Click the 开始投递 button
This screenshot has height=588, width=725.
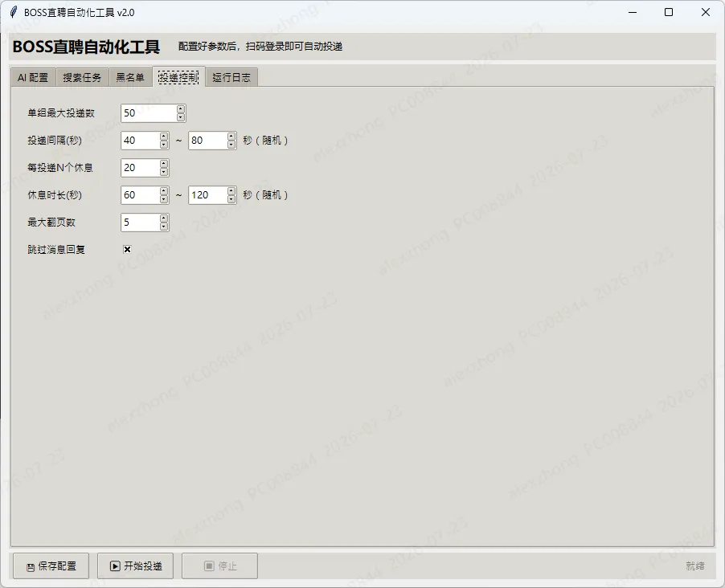click(136, 566)
